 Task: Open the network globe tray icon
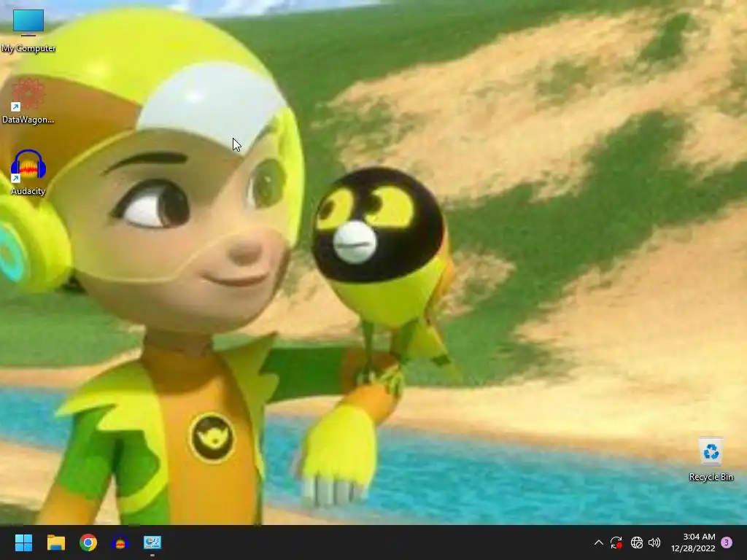pyautogui.click(x=636, y=542)
